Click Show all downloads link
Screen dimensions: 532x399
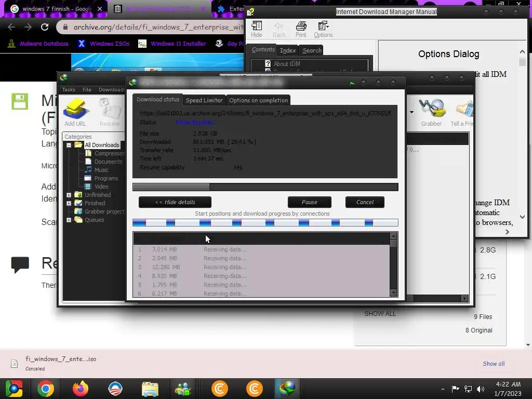point(494,364)
